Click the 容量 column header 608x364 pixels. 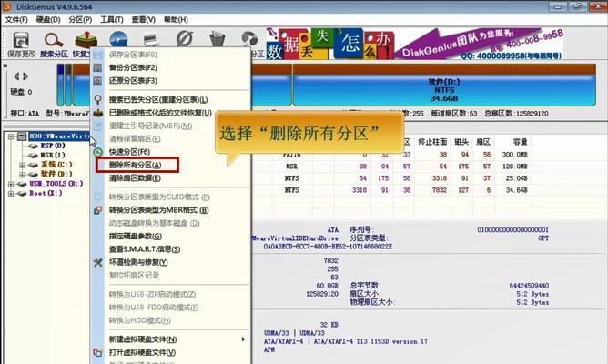(520, 142)
